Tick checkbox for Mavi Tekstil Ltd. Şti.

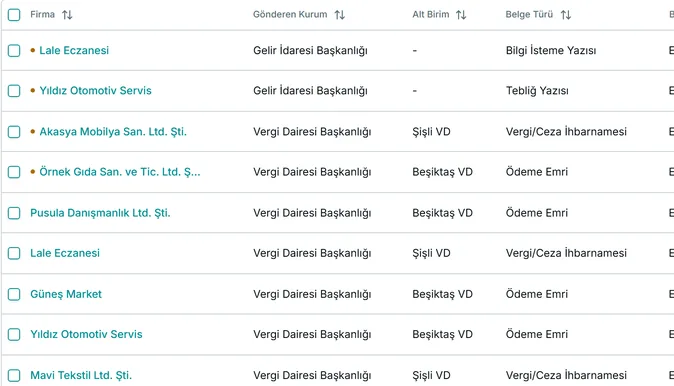pos(14,375)
